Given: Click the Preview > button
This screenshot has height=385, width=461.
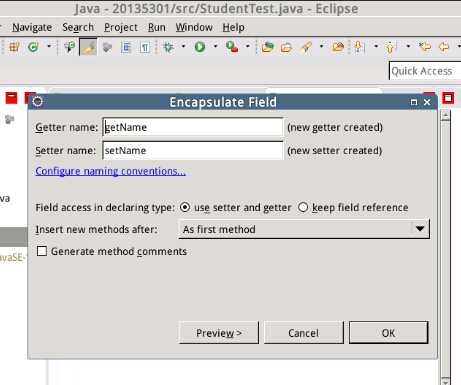Looking at the screenshot, I should (219, 333).
